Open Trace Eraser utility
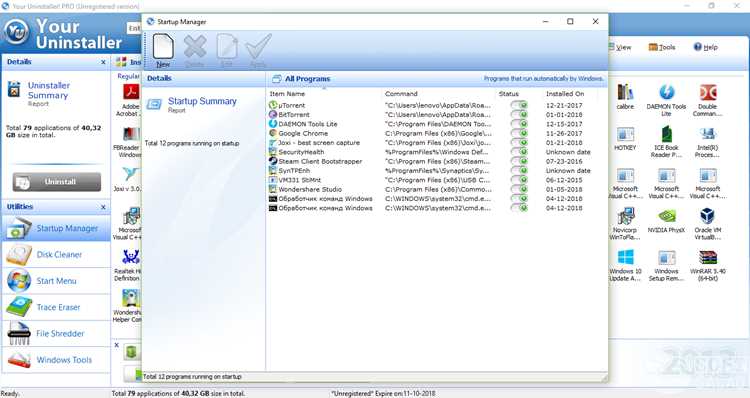The width and height of the screenshot is (750, 398). [56, 307]
